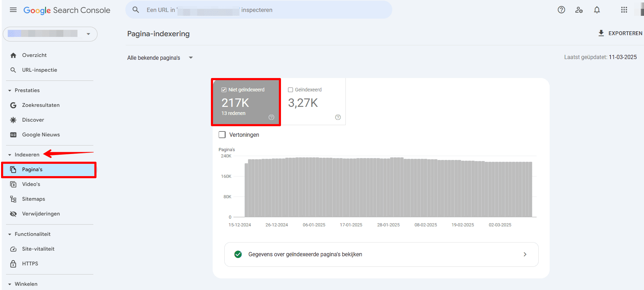The width and height of the screenshot is (644, 290).
Task: Click the Verwijderingen hidden-eye icon
Action: pyautogui.click(x=13, y=214)
